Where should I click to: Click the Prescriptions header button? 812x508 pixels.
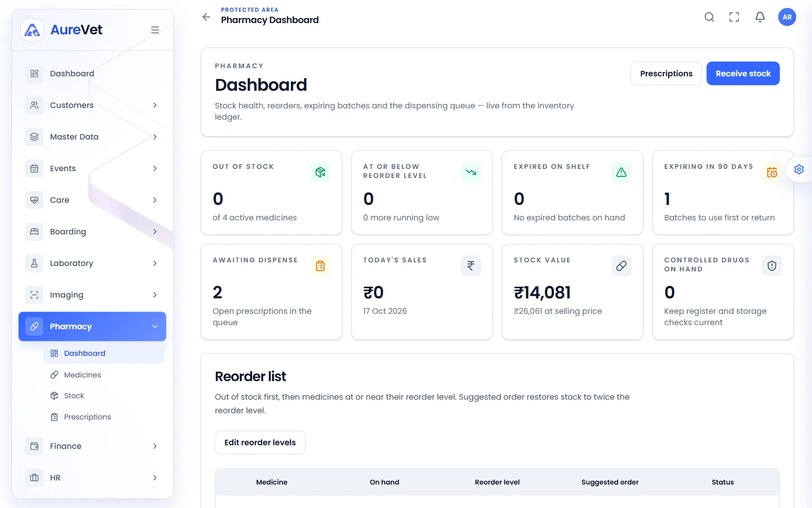[666, 74]
